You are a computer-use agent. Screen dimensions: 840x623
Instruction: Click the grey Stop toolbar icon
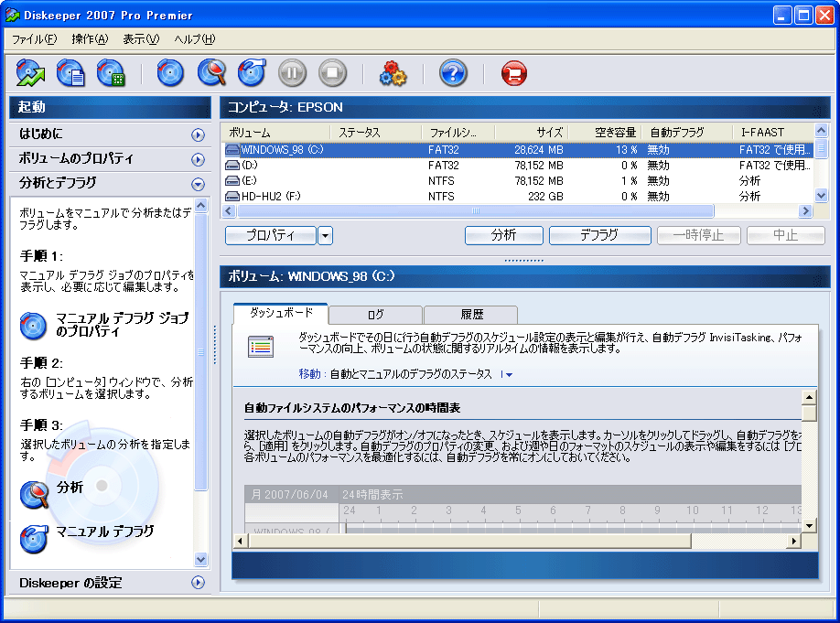click(x=333, y=73)
